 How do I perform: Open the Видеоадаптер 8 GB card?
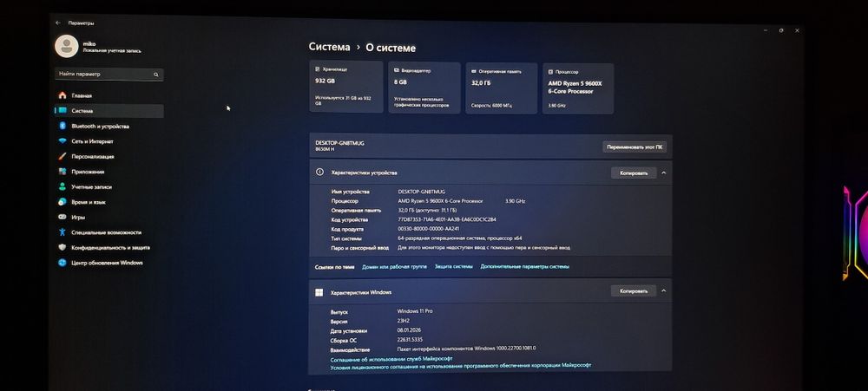point(424,88)
